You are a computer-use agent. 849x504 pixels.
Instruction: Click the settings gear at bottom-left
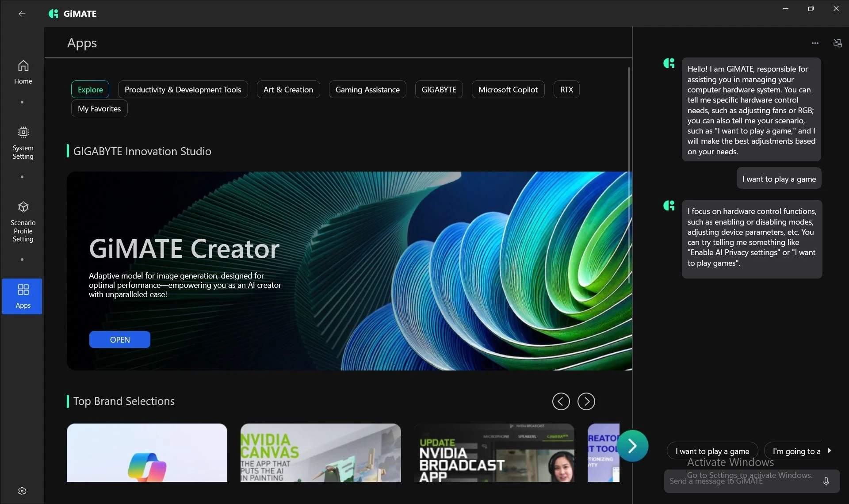tap(22, 491)
